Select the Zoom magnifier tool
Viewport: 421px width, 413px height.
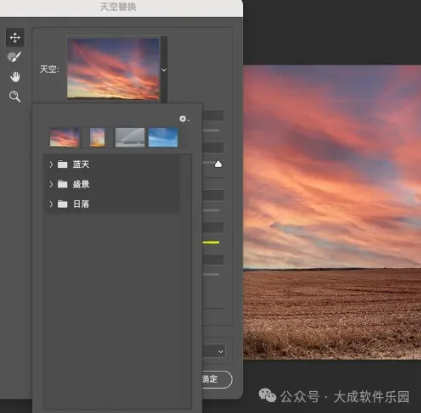[15, 97]
